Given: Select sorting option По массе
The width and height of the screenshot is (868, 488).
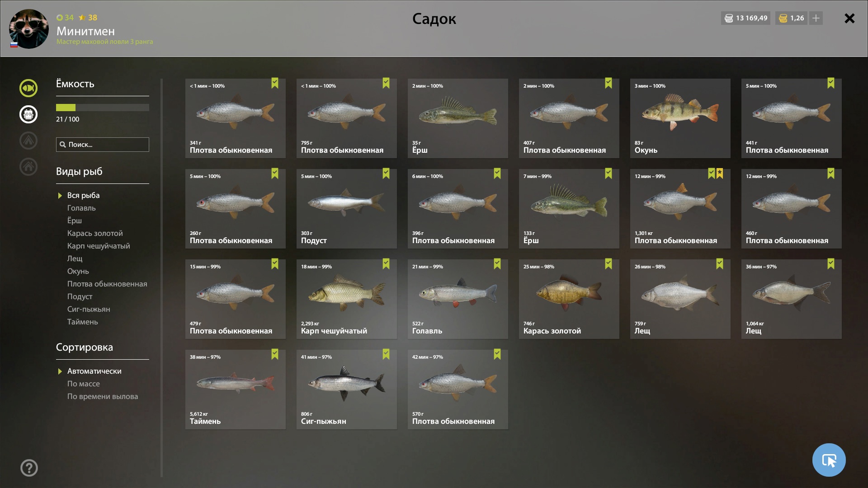Looking at the screenshot, I should [x=84, y=384].
